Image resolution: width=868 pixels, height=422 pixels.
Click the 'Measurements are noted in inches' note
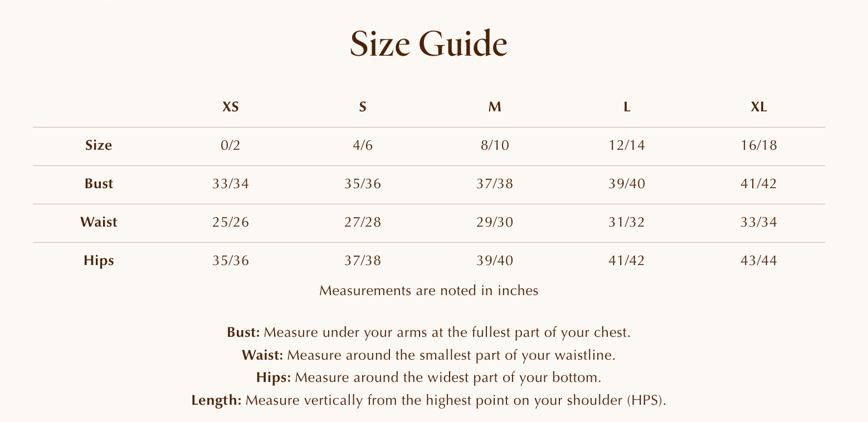(428, 291)
